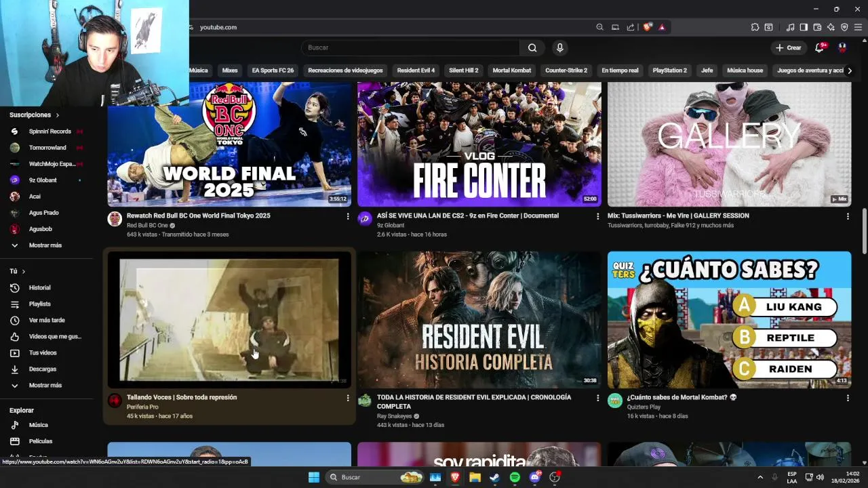Select the Mortal Kombat chip
This screenshot has height=488, width=868.
point(512,70)
